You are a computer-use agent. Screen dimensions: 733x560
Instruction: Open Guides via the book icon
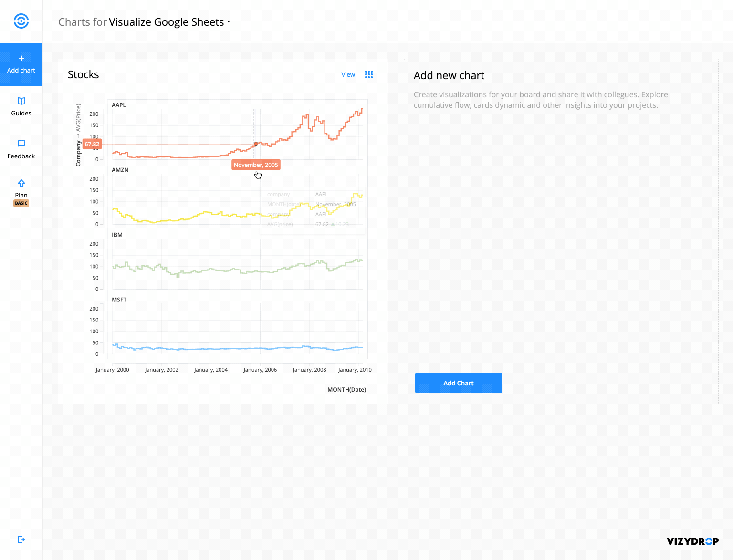click(x=21, y=101)
